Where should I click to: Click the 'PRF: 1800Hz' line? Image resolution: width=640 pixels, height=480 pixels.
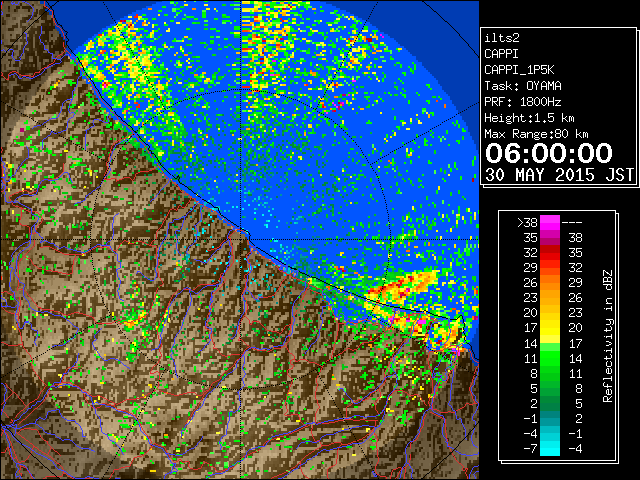tap(522, 102)
